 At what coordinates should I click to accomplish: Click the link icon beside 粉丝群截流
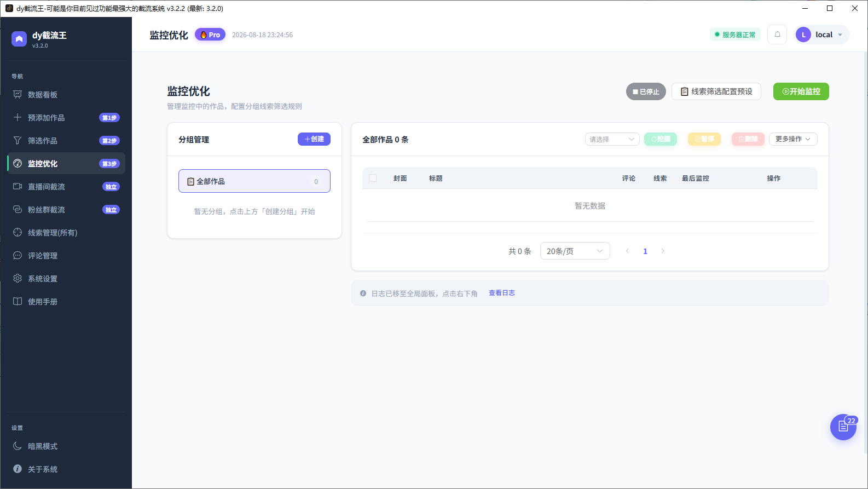(x=18, y=210)
